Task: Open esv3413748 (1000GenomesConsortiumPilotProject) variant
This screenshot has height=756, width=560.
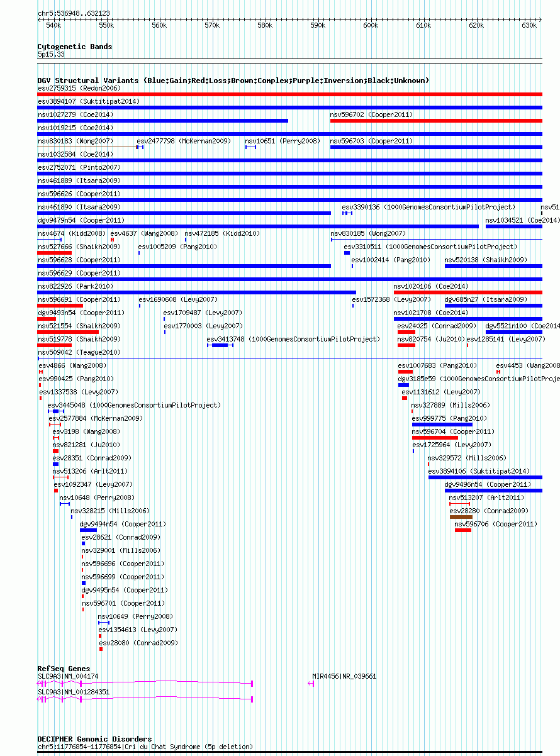Action: point(294,339)
